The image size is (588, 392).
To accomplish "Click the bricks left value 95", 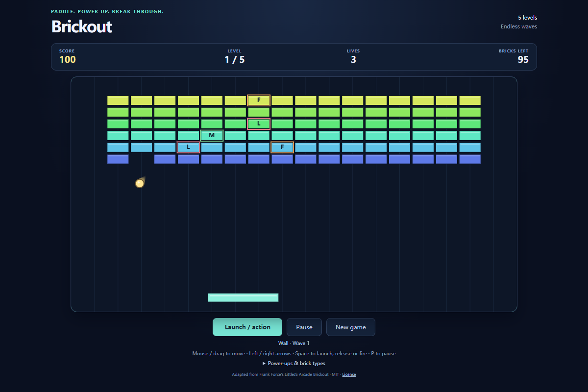I will 523,60.
